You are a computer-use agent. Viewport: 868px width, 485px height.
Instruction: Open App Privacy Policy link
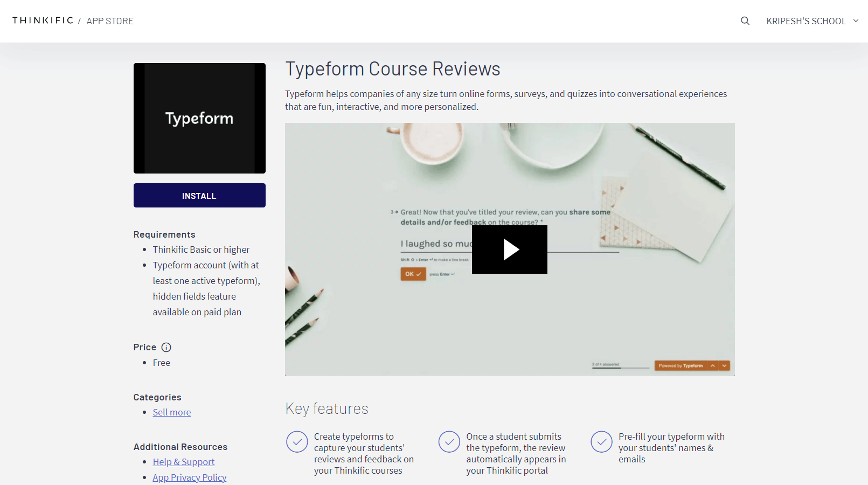click(190, 477)
